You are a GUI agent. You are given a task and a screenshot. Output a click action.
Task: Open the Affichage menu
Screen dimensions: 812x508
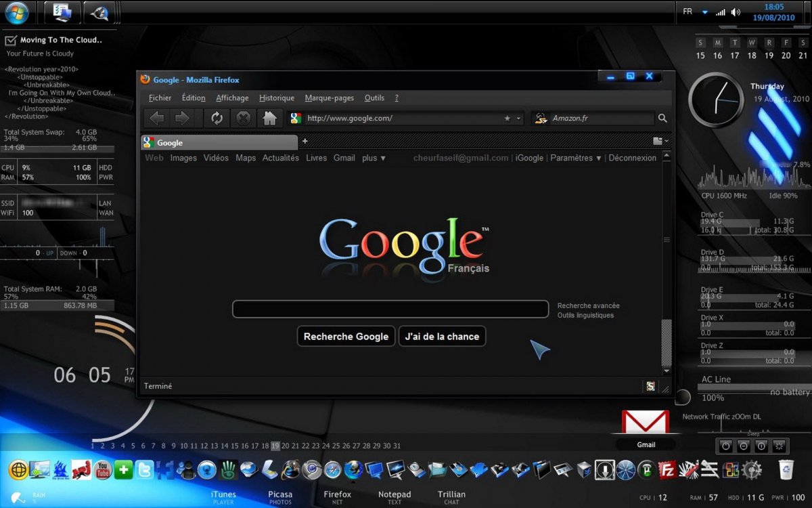tap(232, 98)
